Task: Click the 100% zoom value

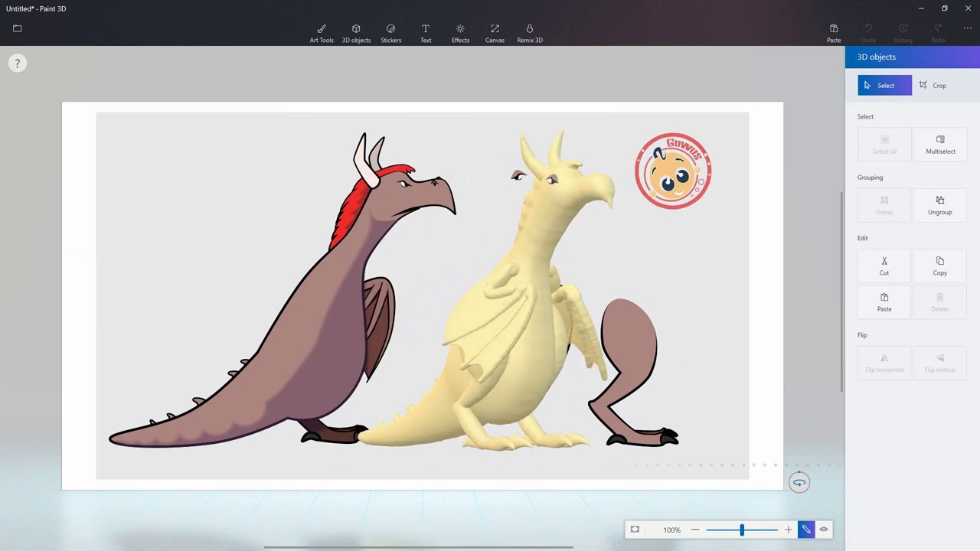Action: [x=671, y=530]
